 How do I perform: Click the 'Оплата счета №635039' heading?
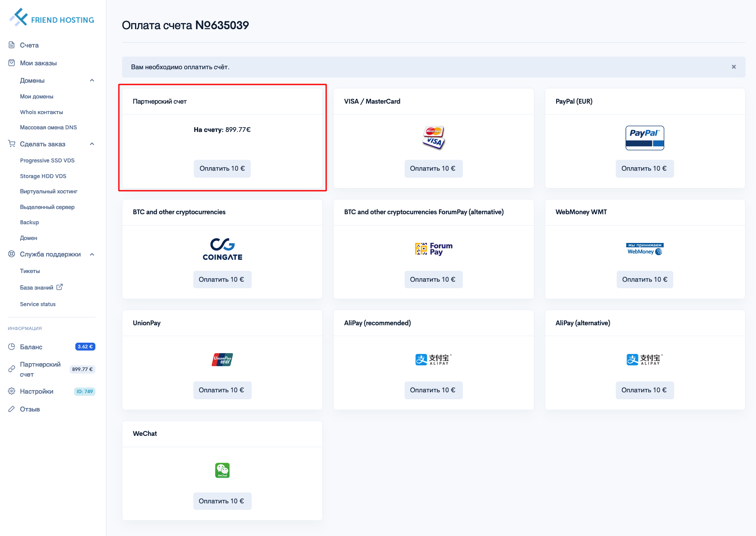[x=186, y=25]
